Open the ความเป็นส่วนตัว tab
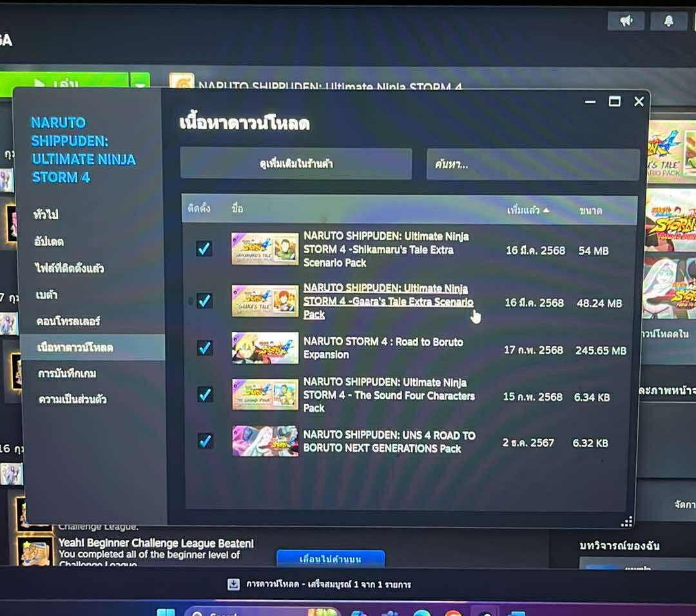696x616 pixels. click(x=73, y=399)
